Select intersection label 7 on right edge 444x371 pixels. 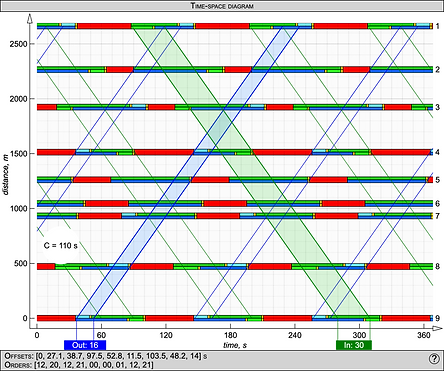point(438,216)
